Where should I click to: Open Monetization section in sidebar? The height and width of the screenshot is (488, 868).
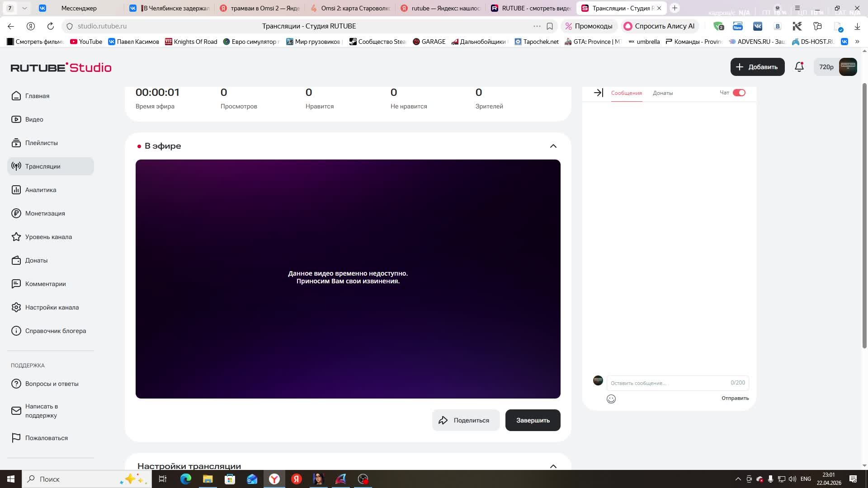click(45, 213)
